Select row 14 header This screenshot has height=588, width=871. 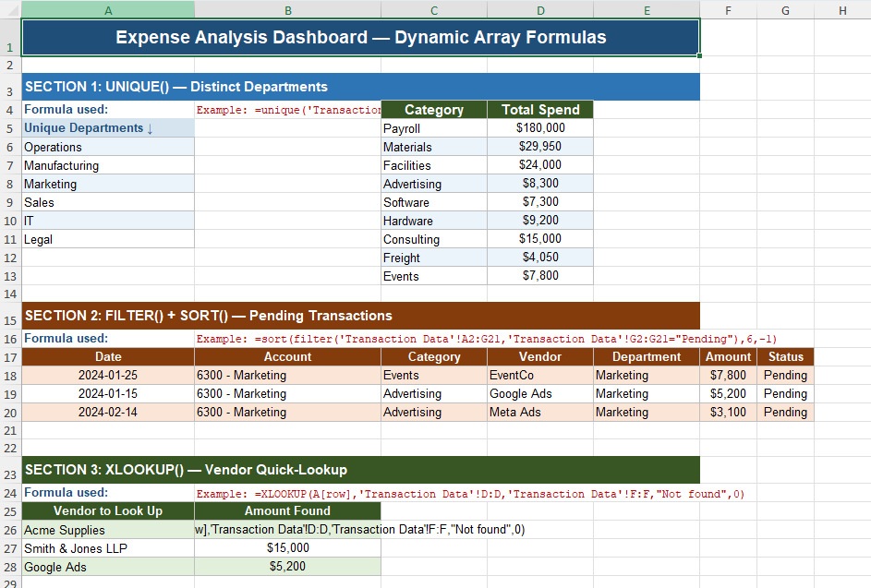10,294
